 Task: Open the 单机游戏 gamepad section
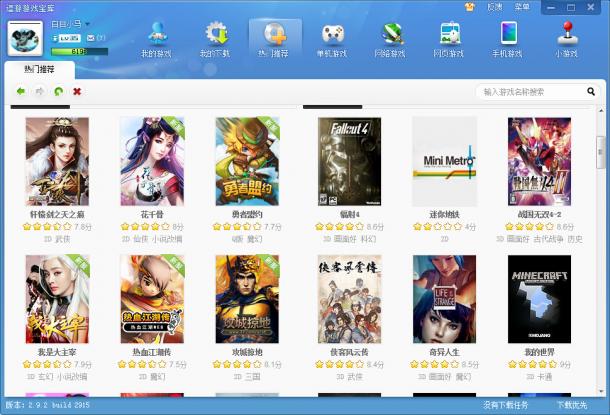332,40
